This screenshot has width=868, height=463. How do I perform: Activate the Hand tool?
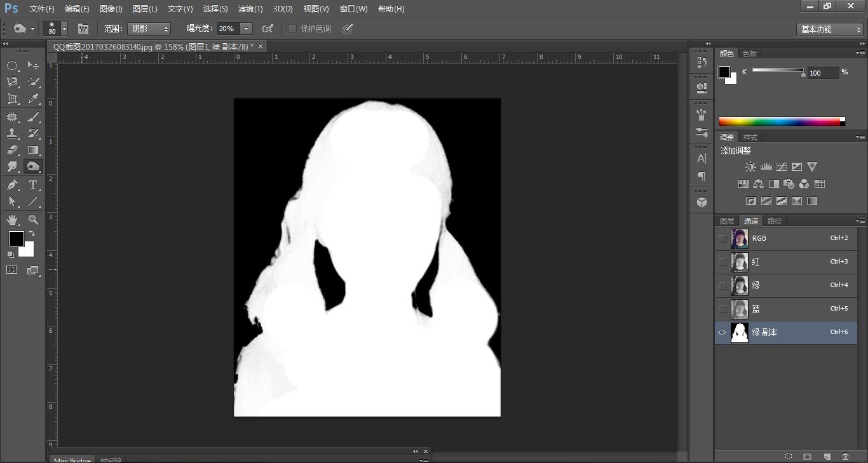(12, 220)
